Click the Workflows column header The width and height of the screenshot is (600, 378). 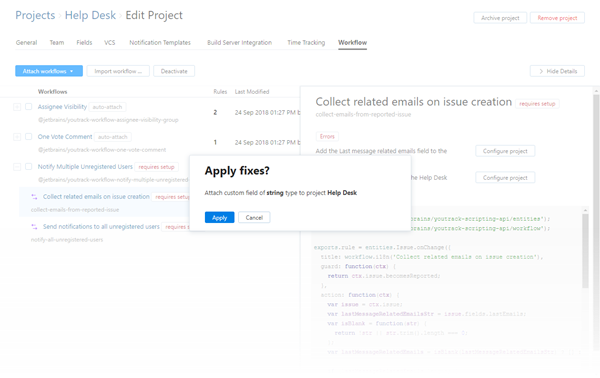(52, 92)
